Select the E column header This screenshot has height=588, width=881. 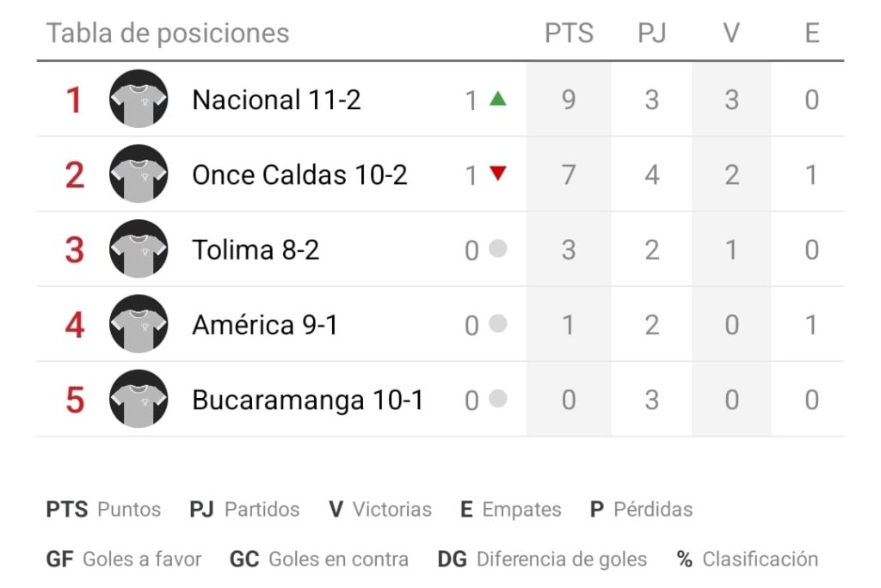812,34
